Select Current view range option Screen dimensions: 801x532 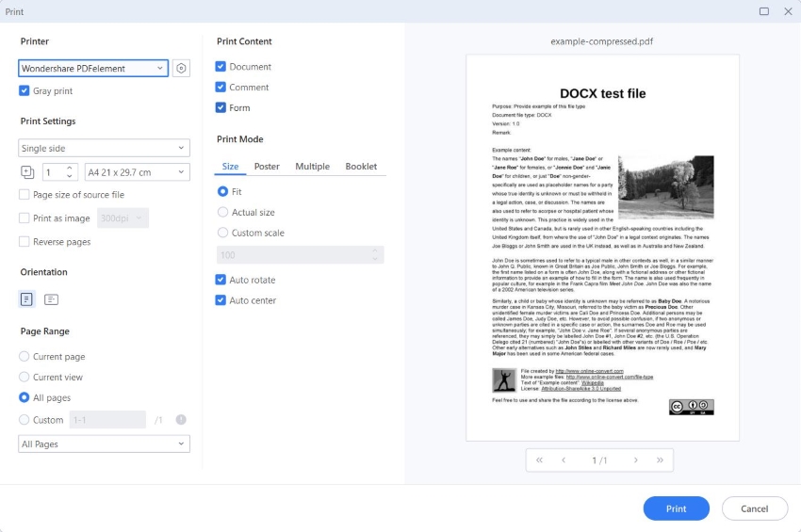pyautogui.click(x=24, y=377)
